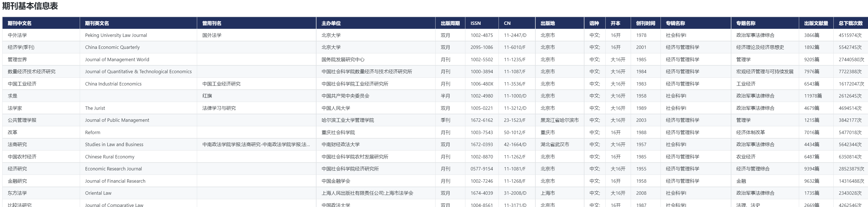Click ISSN value 1006-480X
Viewport: 868px width, 207px height.
tap(482, 84)
